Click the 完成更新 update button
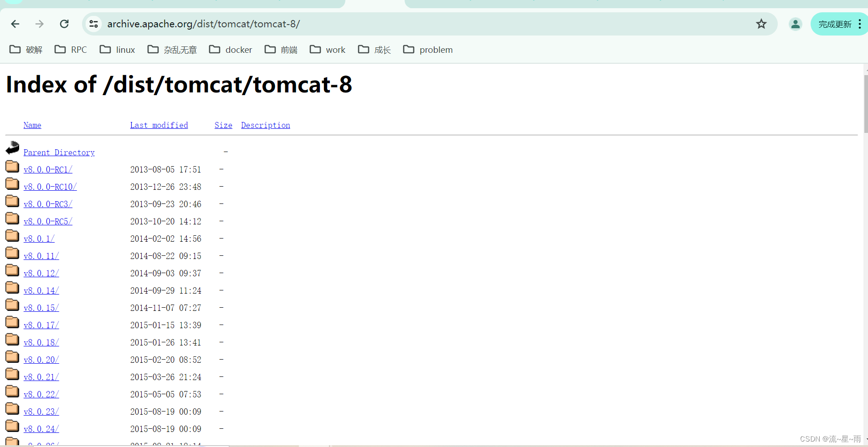 (835, 24)
